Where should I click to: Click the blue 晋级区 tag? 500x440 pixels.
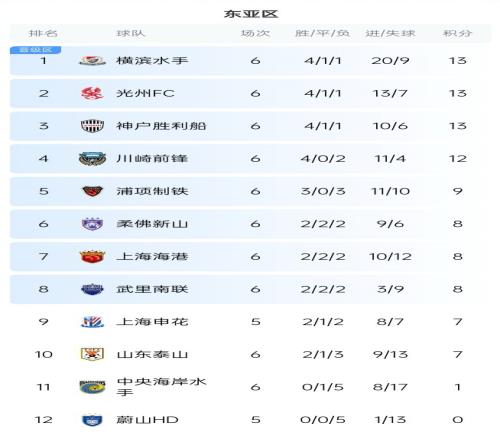(35, 50)
